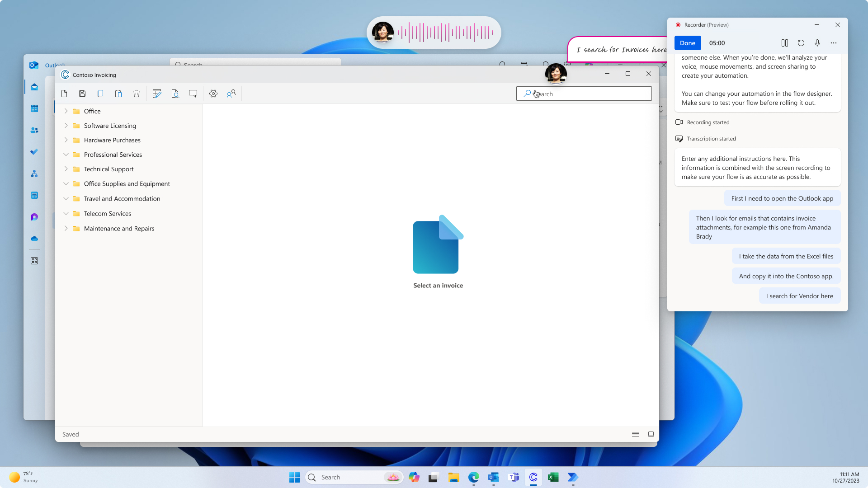
Task: Pause the recording in Recorder
Action: (785, 43)
